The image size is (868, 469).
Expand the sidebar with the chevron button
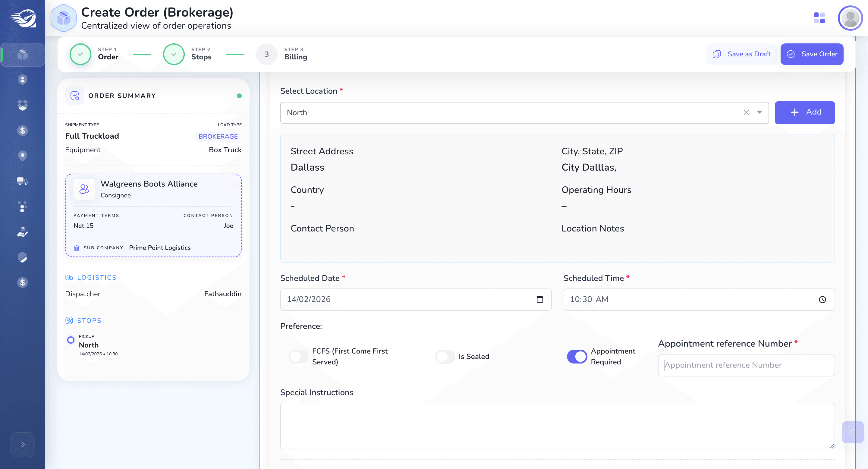coord(23,444)
